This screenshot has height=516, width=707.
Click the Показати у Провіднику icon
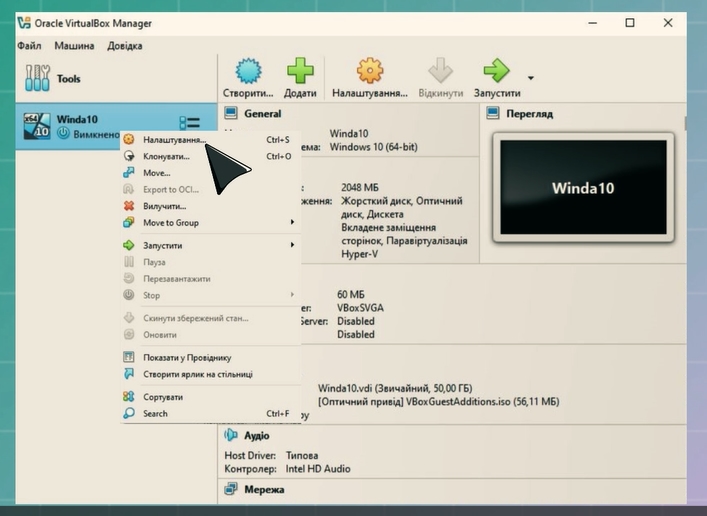129,357
